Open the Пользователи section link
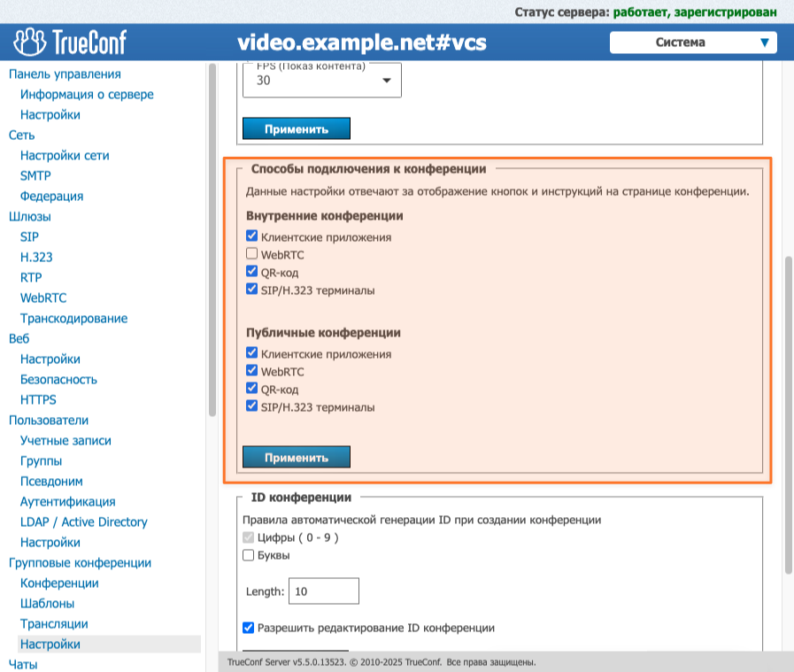794x672 pixels. pyautogui.click(x=49, y=420)
